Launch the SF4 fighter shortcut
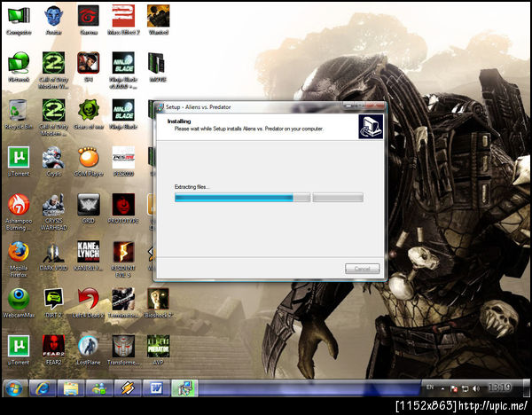 click(x=89, y=67)
